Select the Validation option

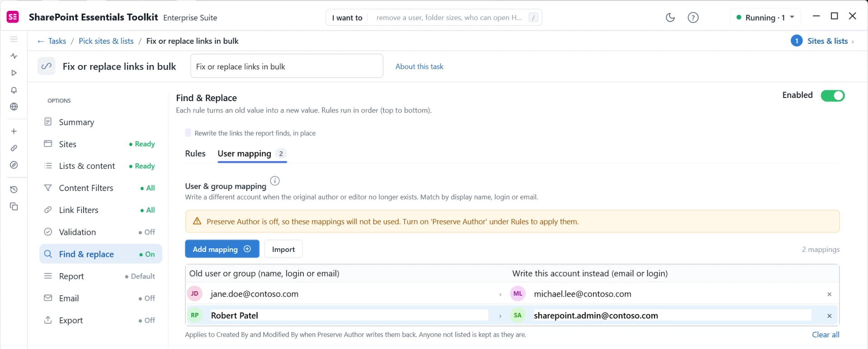tap(100, 233)
